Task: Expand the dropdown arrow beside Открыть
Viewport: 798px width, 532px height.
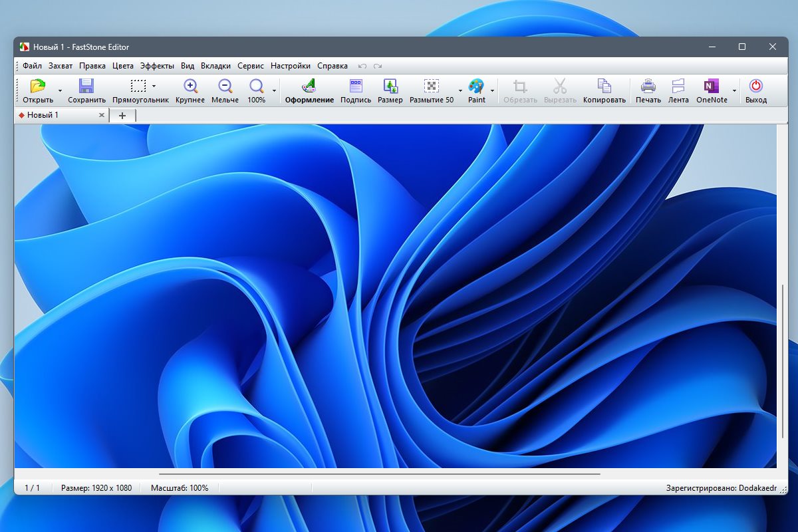Action: (60, 91)
